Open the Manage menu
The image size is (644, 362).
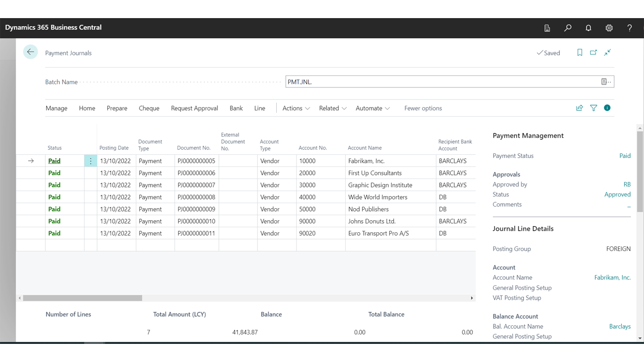click(56, 108)
